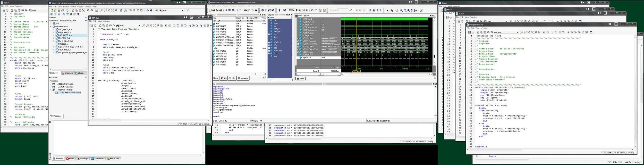Image resolution: width=644 pixels, height=165 pixels.
Task: Click the Zoom In icon in ModelSim wave toolbar
Action: coord(401,10)
